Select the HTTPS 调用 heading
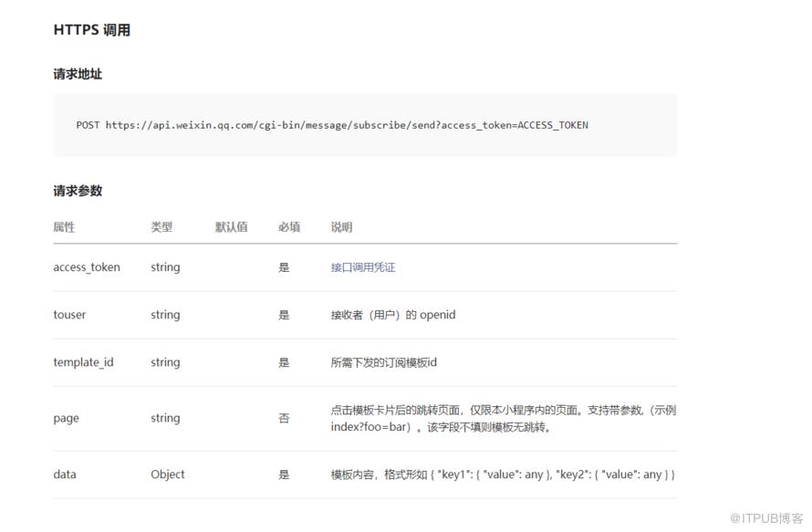This screenshot has height=532, width=812. [91, 30]
